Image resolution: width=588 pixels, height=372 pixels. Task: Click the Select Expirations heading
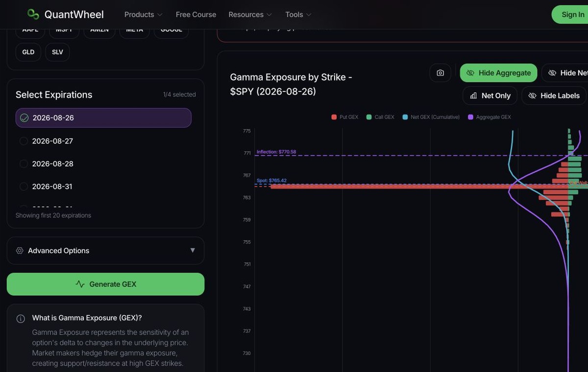point(54,95)
